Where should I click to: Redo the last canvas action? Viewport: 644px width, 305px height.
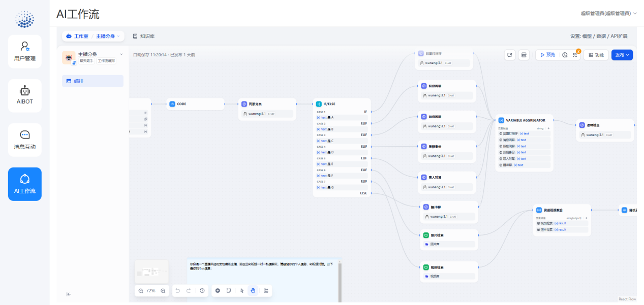[x=189, y=291]
